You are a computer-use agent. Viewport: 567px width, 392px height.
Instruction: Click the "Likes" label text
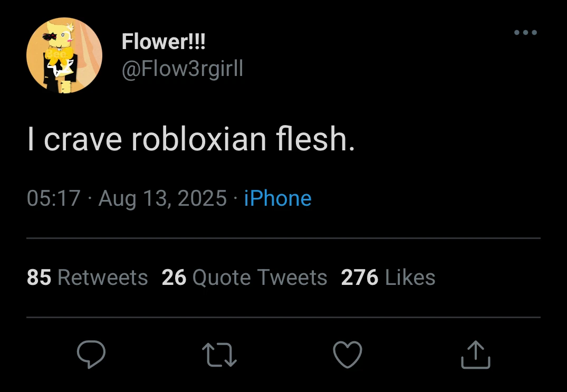(x=410, y=278)
